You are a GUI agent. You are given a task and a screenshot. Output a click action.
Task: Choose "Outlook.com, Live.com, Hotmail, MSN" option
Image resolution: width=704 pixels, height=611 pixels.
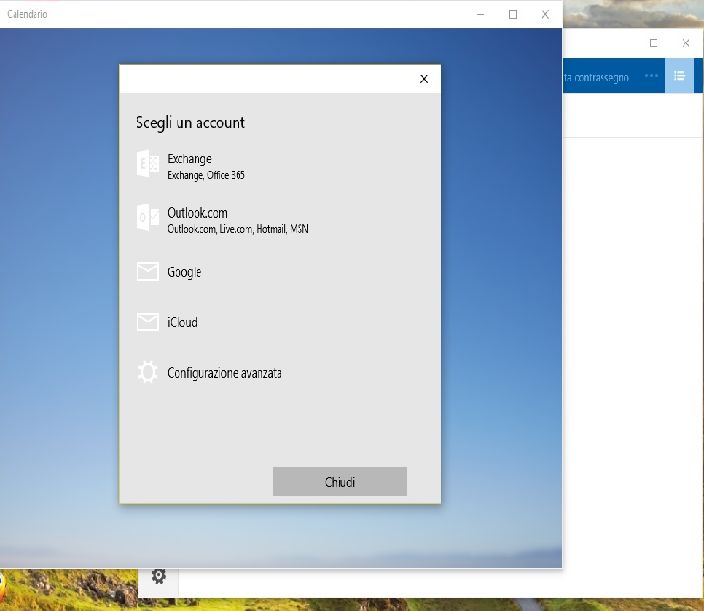[x=237, y=229]
